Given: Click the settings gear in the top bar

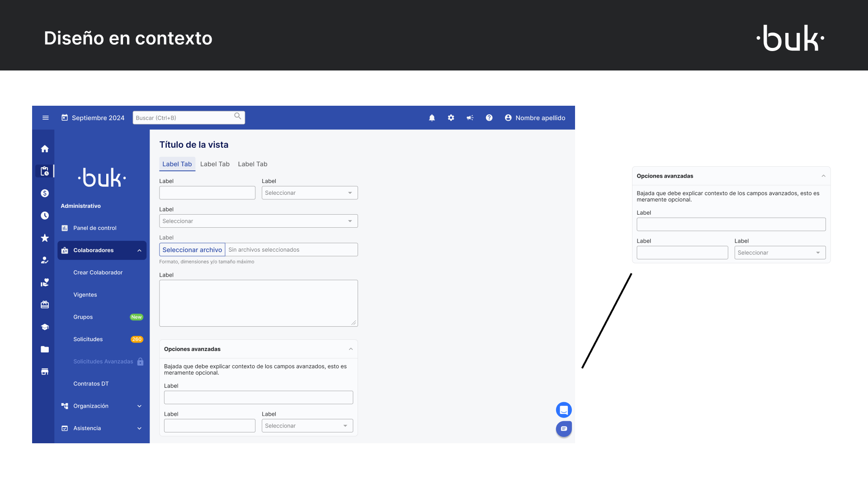Looking at the screenshot, I should tap(451, 117).
